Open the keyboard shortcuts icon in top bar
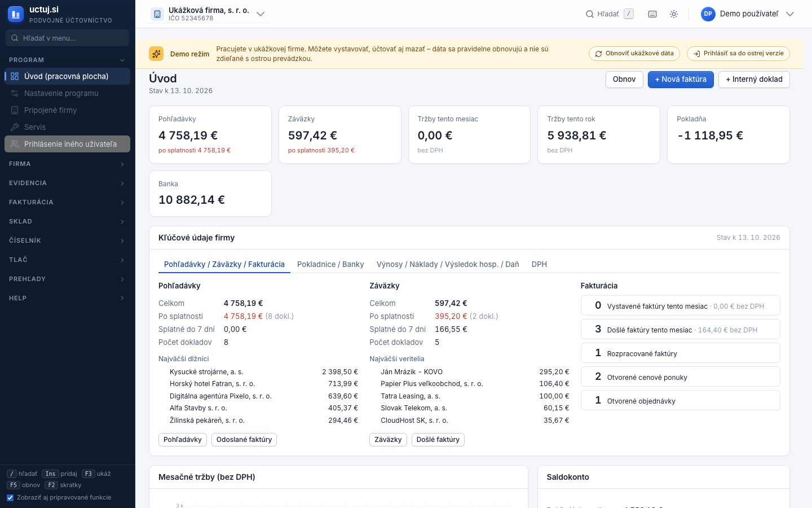The height and width of the screenshot is (508, 812). [652, 14]
